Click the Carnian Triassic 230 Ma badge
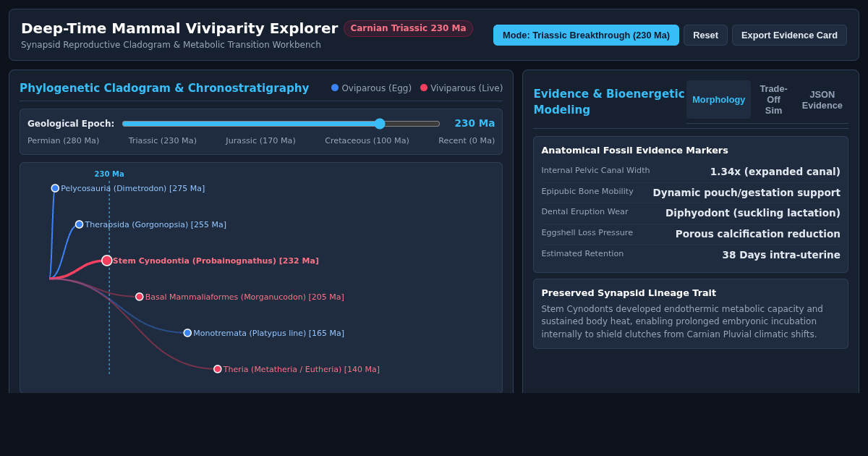 click(408, 28)
